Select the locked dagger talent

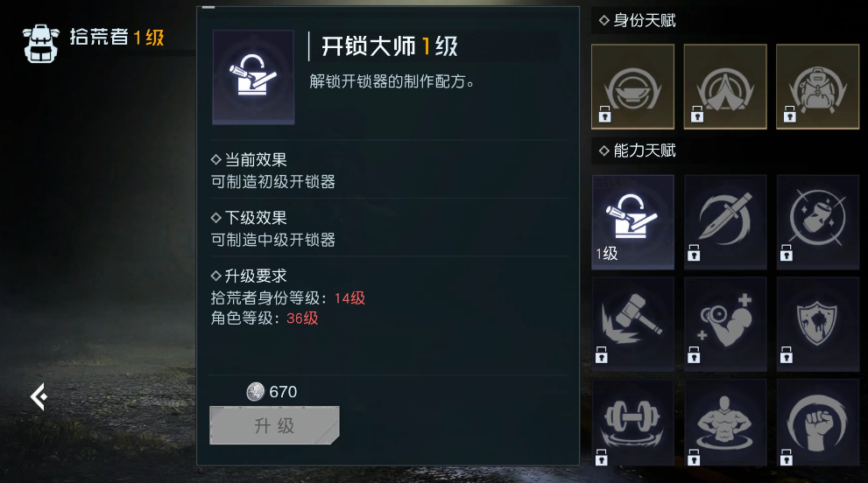click(x=725, y=222)
